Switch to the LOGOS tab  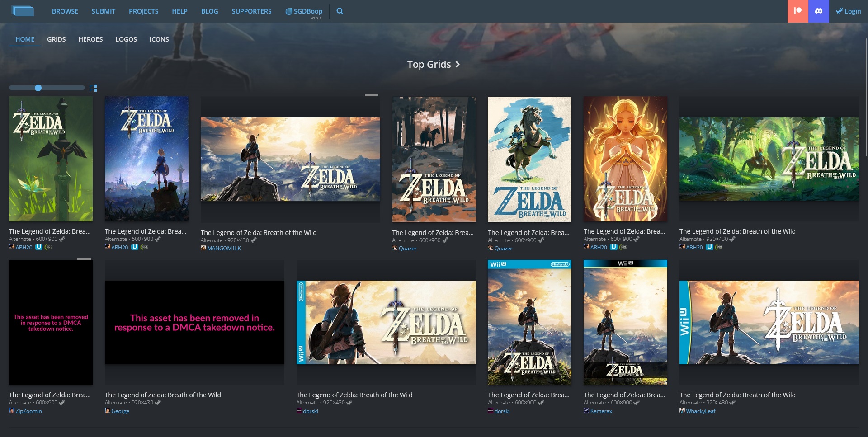tap(126, 39)
